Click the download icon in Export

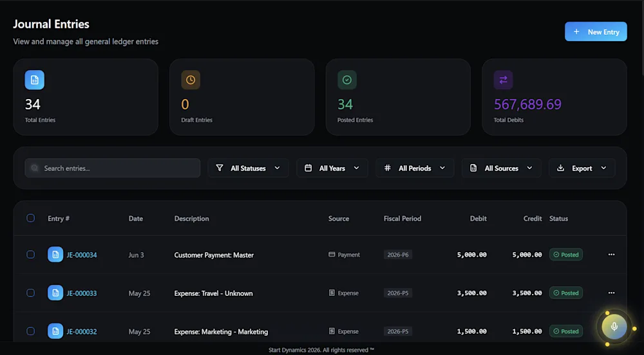(561, 168)
